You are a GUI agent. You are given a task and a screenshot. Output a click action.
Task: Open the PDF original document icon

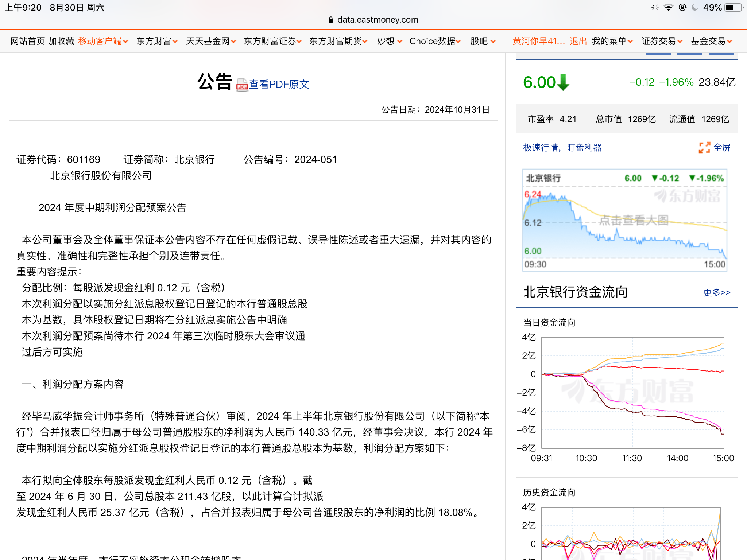pyautogui.click(x=242, y=85)
